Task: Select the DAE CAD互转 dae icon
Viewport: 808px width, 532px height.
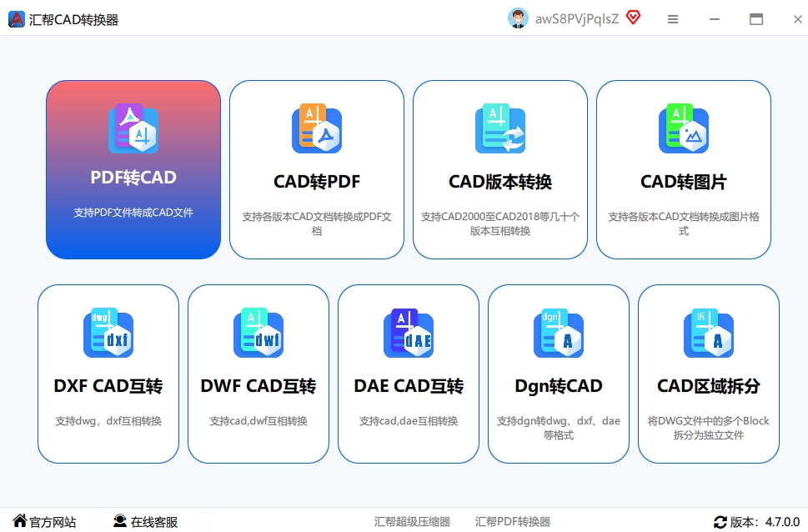Action: [409, 333]
